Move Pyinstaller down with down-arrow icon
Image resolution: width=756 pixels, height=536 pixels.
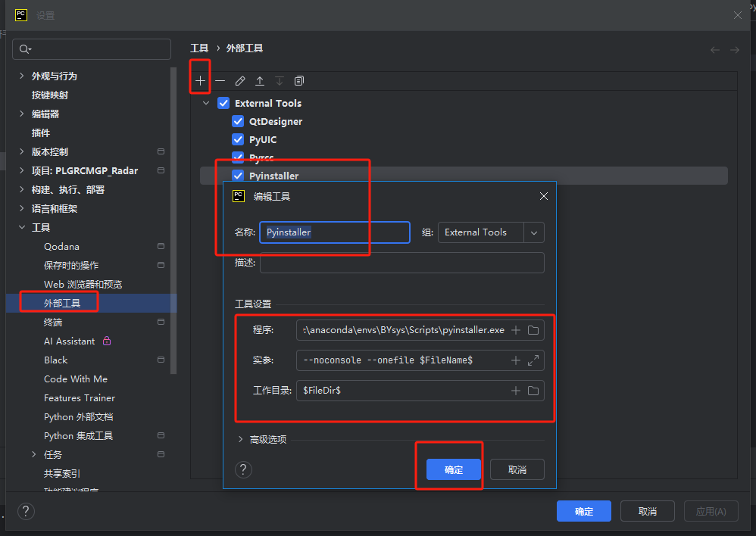click(x=279, y=80)
